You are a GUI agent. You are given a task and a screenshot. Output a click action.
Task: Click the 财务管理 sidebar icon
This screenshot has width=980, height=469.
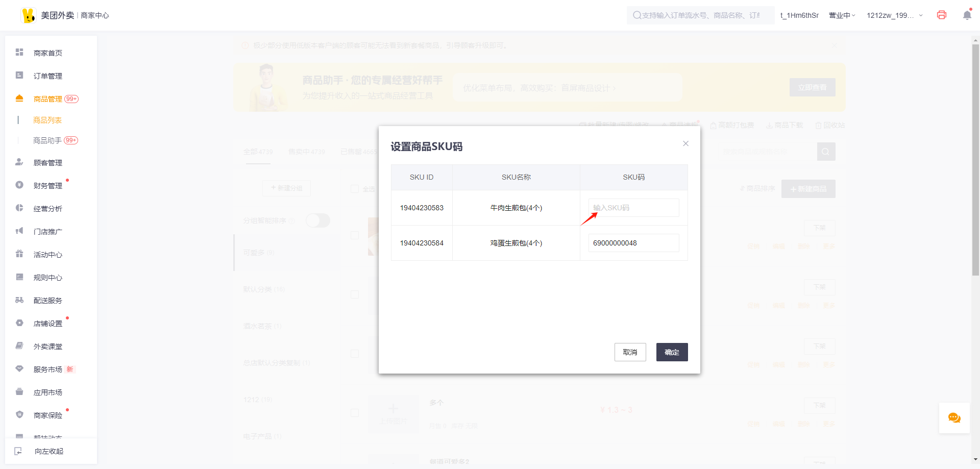point(19,185)
